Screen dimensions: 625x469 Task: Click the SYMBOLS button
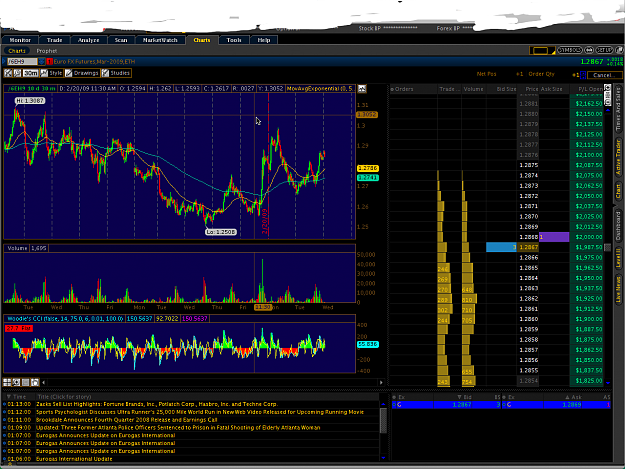click(570, 50)
